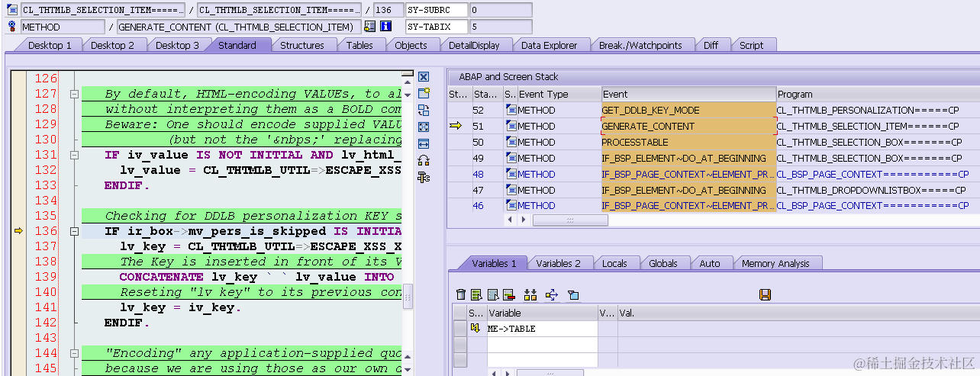Open the Globals tab

[x=663, y=263]
